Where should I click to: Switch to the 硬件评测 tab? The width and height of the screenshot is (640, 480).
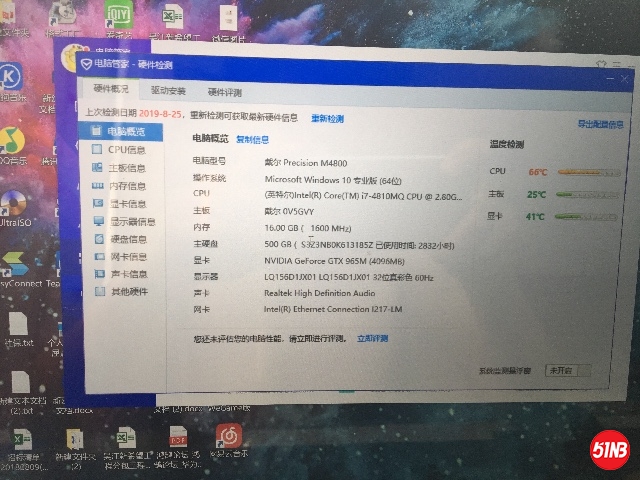coord(225,92)
